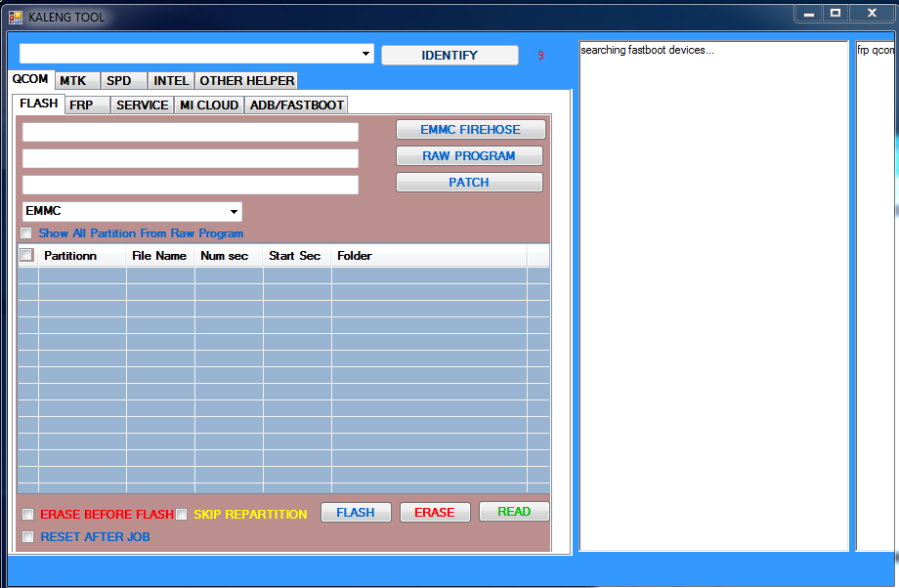Enable ERASE BEFORE FLASH checkbox
The height and width of the screenshot is (588, 899).
[28, 514]
